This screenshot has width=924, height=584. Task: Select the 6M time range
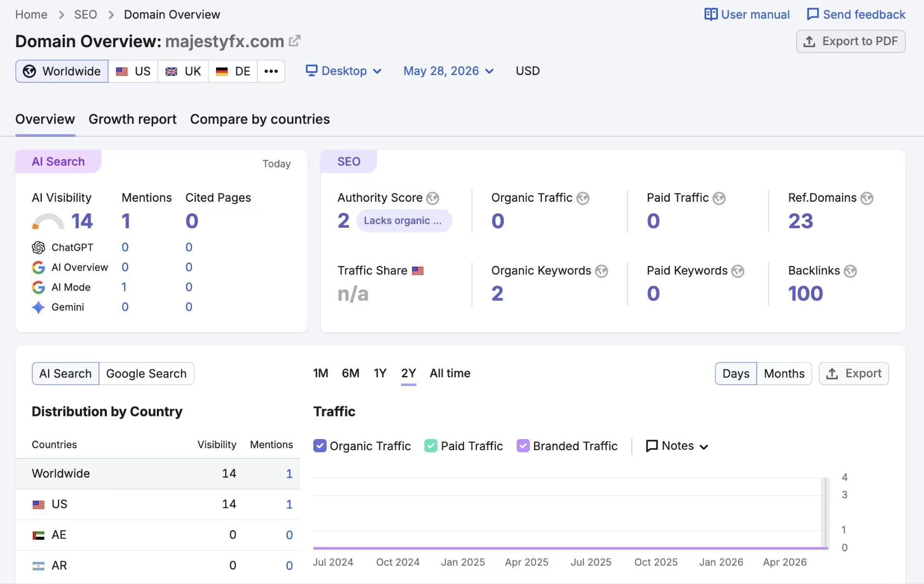coord(350,373)
